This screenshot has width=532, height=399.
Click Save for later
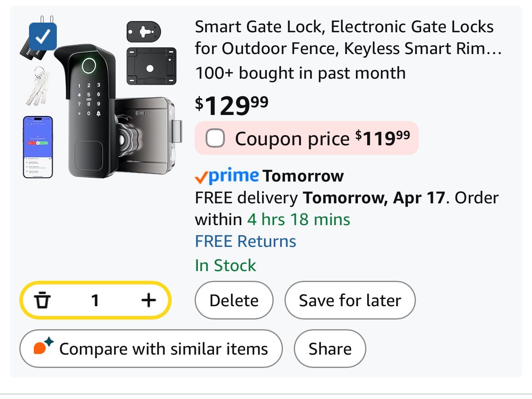point(350,301)
